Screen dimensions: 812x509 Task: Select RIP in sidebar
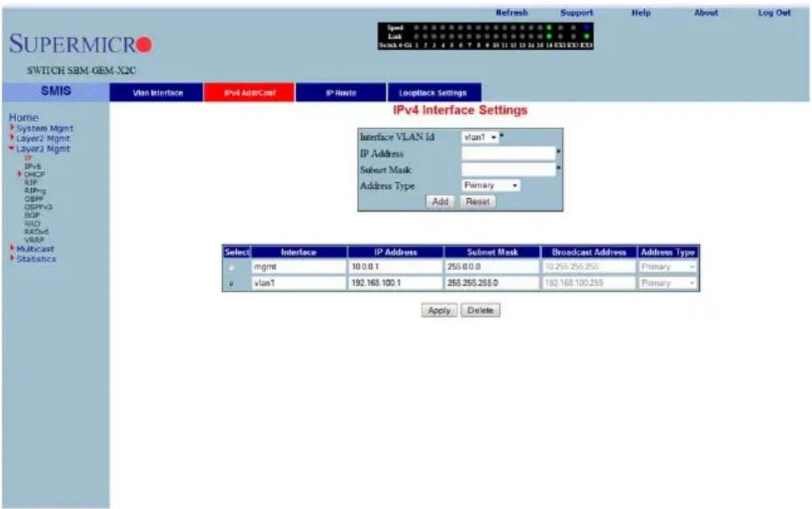[x=29, y=181]
